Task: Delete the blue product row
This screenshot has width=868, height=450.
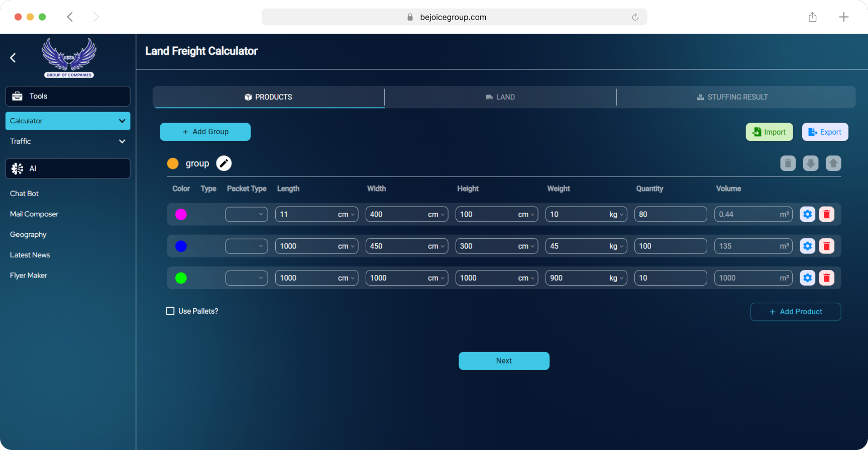Action: pos(826,246)
